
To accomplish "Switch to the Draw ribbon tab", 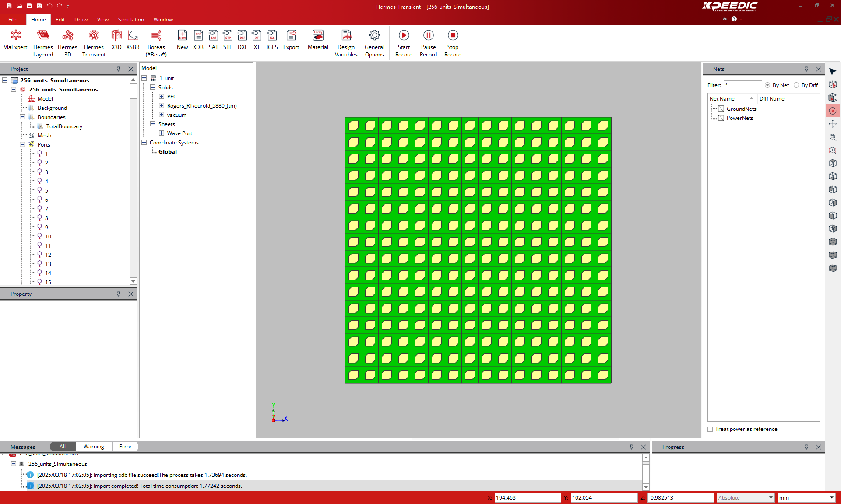I will click(81, 20).
